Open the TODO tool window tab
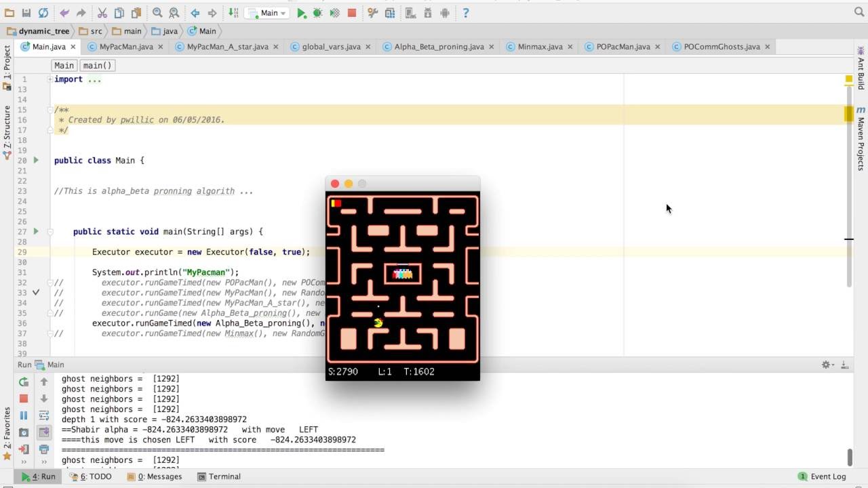Screen dimensions: 868x488 pos(91,476)
